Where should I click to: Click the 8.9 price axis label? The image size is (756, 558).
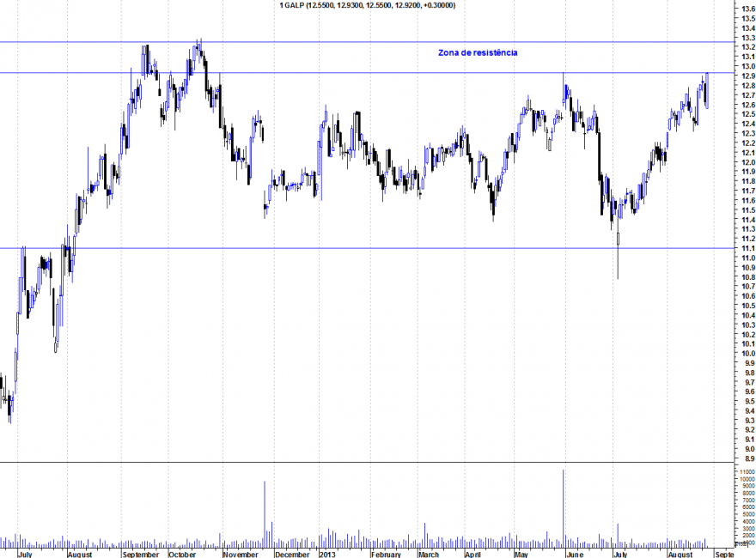point(748,458)
